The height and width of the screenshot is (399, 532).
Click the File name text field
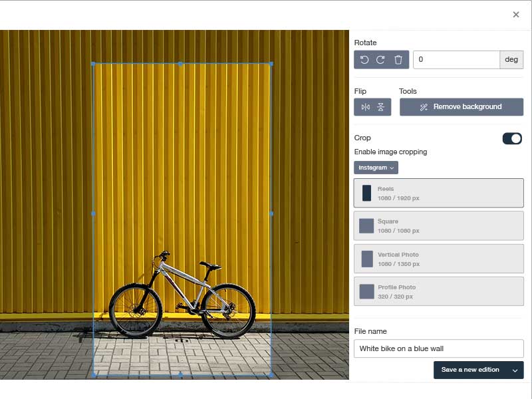pyautogui.click(x=439, y=348)
